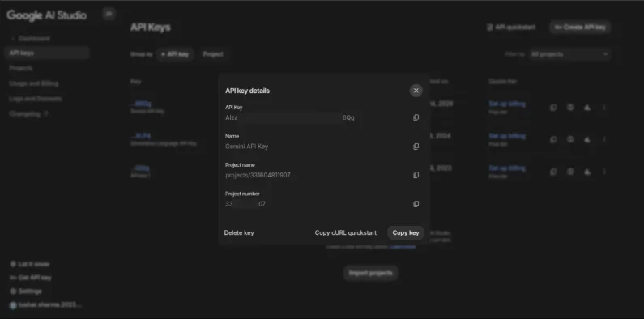Select the masked API Key field
Screen dimensions: 644x319
[x=290, y=118]
